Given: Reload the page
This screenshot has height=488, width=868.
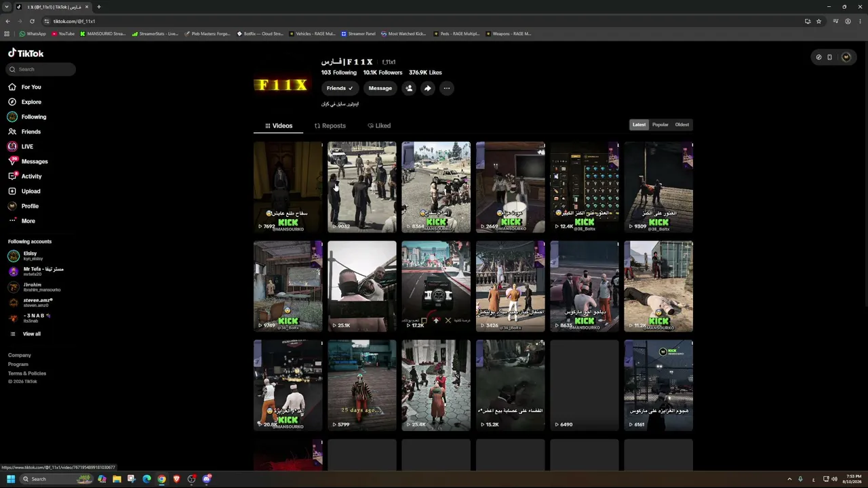Looking at the screenshot, I should tap(32, 21).
